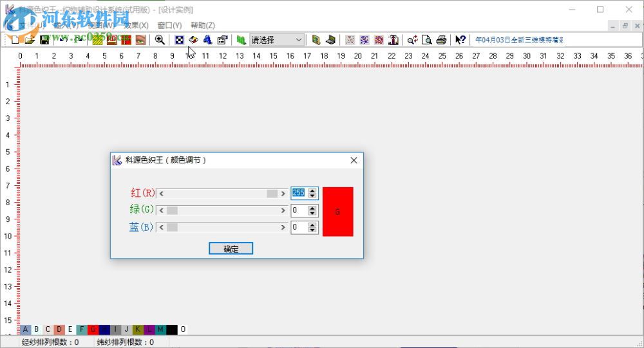Image resolution: width=644 pixels, height=348 pixels.
Task: Open print preview with page magnifier icon
Action: tap(427, 40)
